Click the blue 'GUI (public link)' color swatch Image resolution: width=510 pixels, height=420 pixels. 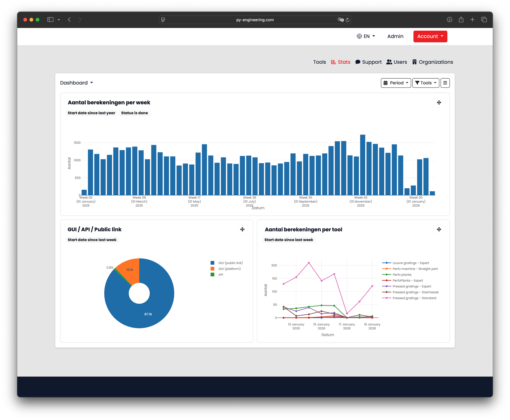coord(212,263)
